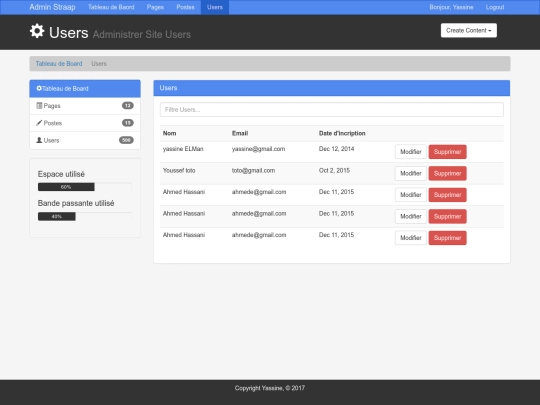The image size is (540, 405).
Task: Click the Email column header
Action: (x=240, y=133)
